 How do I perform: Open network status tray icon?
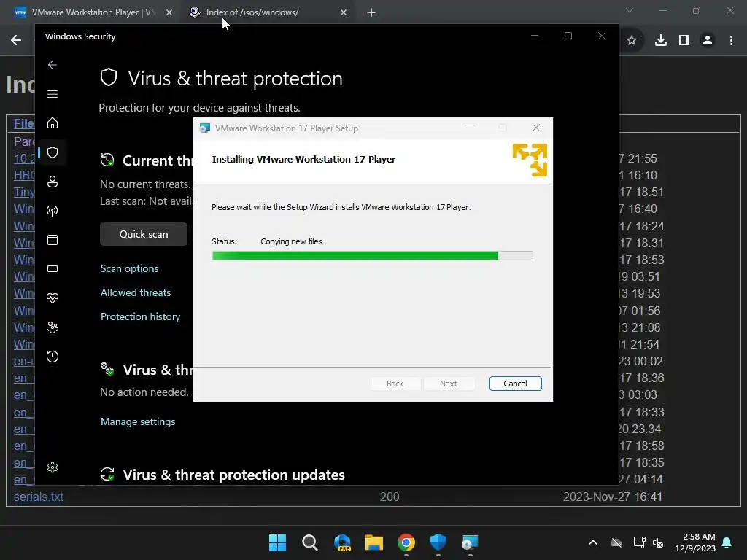point(639,542)
